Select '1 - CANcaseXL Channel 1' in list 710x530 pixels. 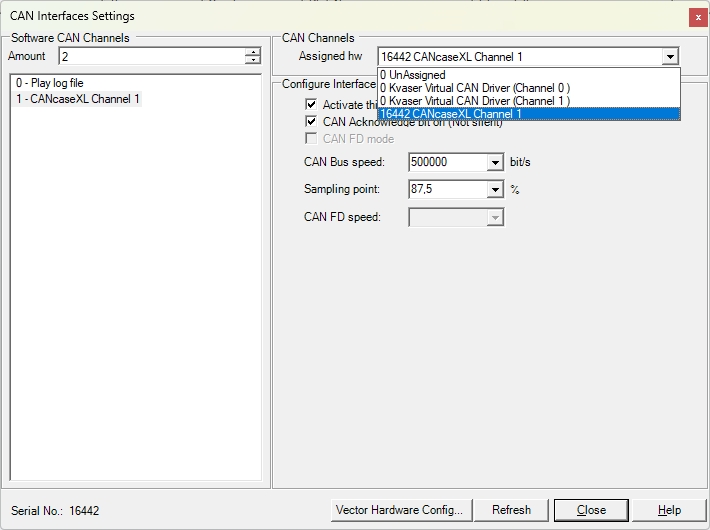tap(77, 99)
